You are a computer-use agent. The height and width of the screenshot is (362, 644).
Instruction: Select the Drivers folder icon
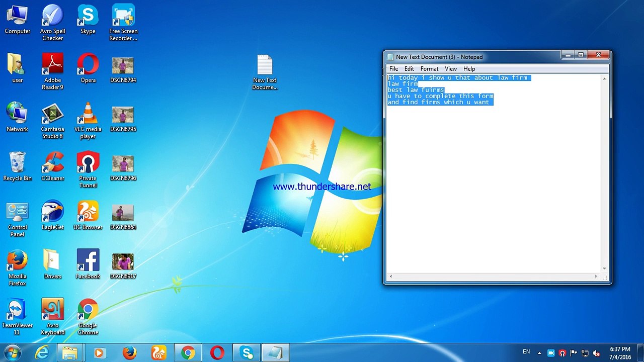[53, 265]
